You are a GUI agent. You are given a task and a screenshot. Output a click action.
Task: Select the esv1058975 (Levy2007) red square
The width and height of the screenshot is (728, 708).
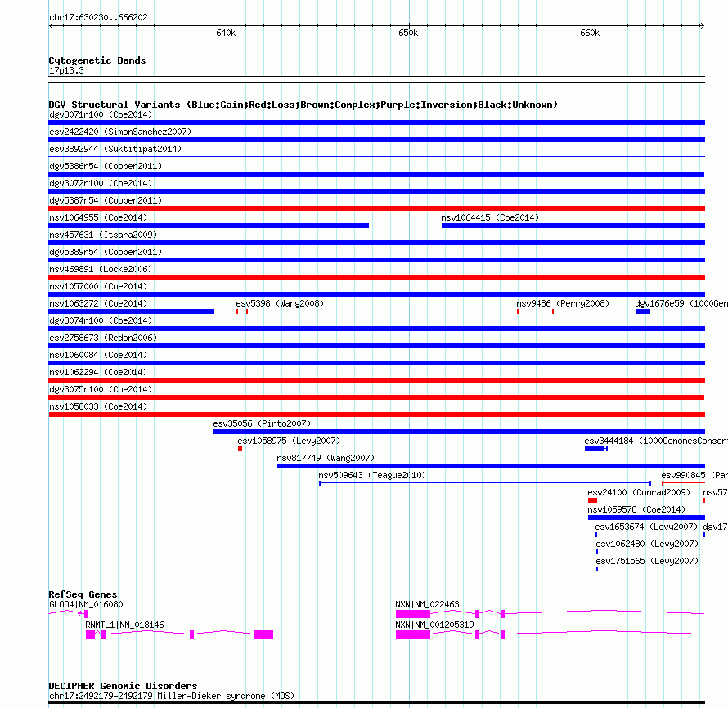click(240, 449)
